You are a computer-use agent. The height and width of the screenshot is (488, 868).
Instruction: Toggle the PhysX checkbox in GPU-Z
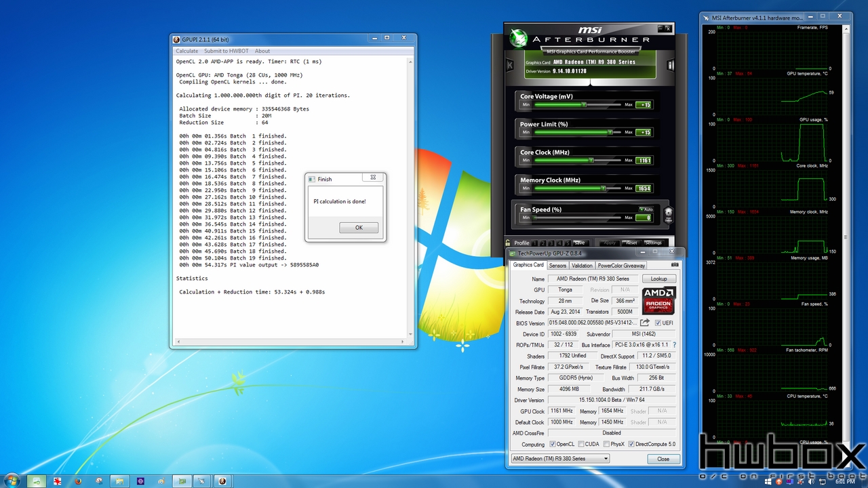tap(606, 444)
